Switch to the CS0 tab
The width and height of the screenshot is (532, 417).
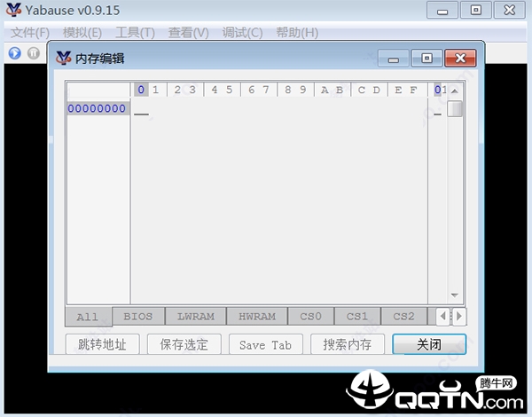pyautogui.click(x=310, y=317)
